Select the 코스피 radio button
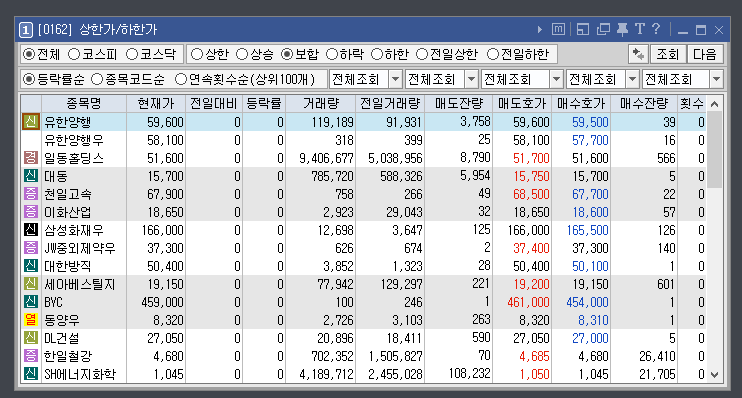This screenshot has width=742, height=398. click(x=74, y=54)
